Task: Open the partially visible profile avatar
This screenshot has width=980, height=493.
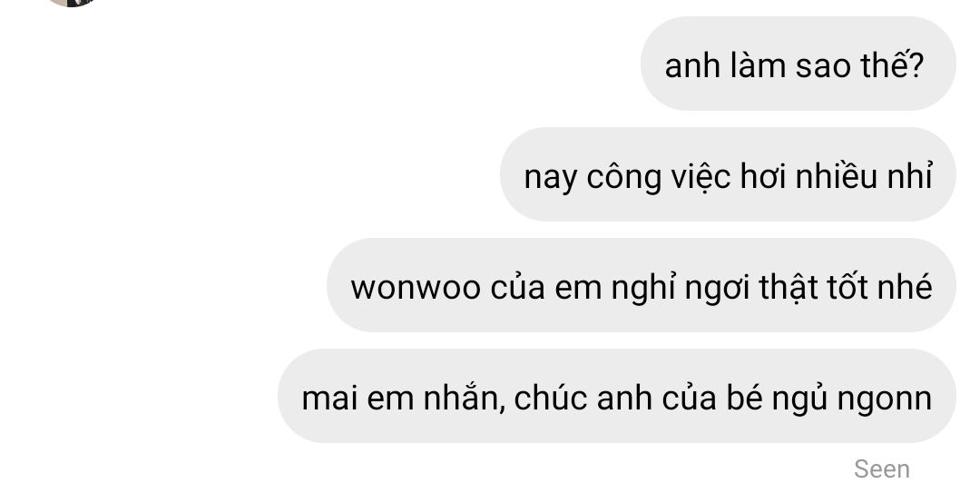Action: (x=71, y=3)
